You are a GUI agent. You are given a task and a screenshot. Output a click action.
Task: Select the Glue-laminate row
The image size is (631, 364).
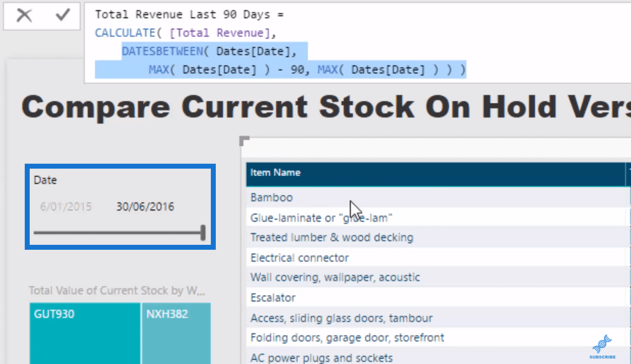pyautogui.click(x=438, y=218)
